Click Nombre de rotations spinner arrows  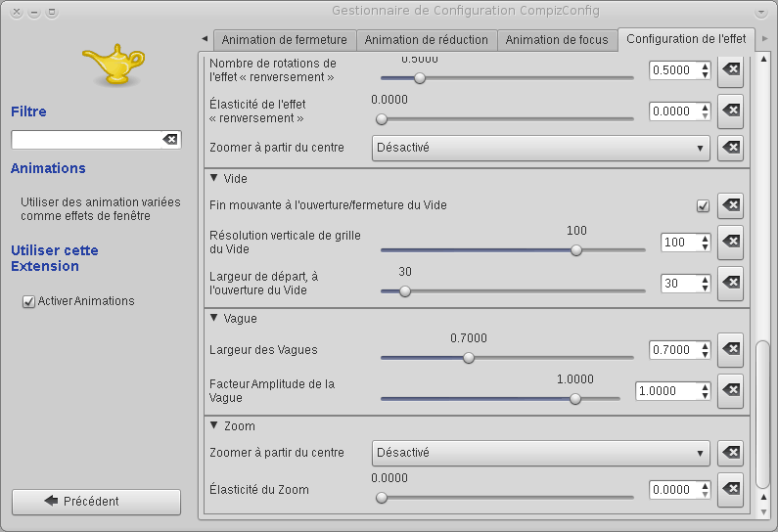(705, 70)
